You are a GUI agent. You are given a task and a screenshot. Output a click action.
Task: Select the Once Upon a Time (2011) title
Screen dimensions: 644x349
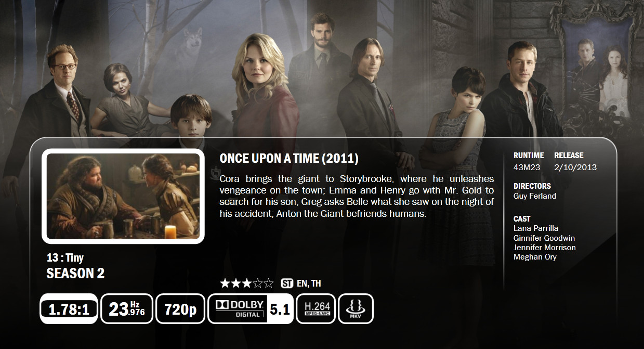289,159
